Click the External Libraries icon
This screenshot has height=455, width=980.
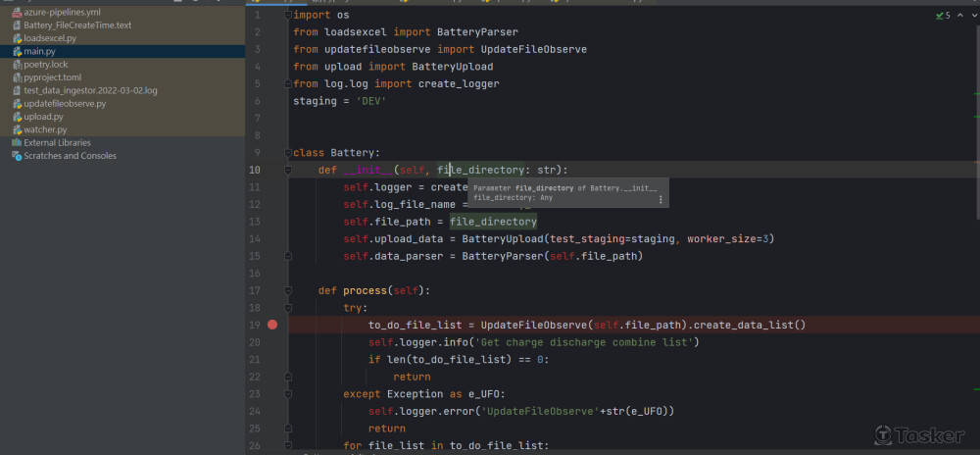tap(17, 143)
